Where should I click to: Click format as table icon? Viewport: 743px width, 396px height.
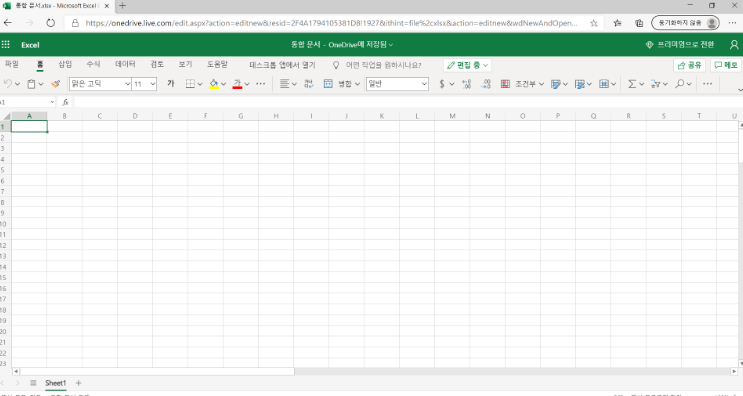580,84
